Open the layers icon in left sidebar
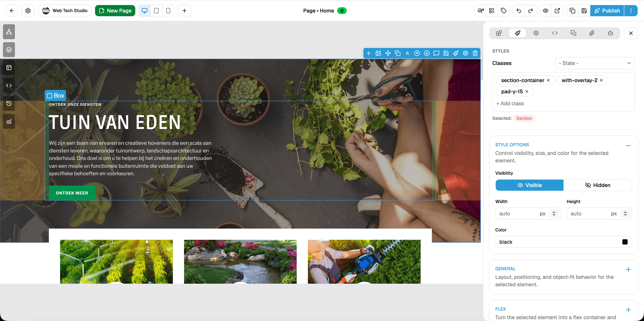This screenshot has height=321, width=644. [9, 50]
